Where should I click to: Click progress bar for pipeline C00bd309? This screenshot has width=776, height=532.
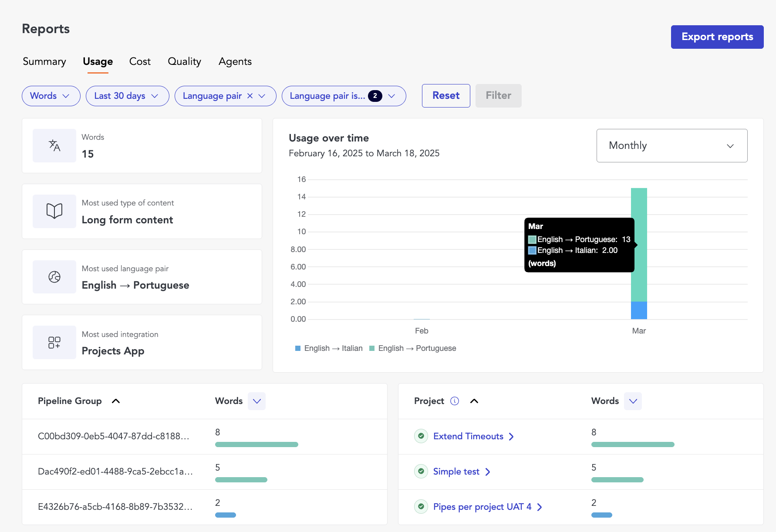tap(256, 444)
